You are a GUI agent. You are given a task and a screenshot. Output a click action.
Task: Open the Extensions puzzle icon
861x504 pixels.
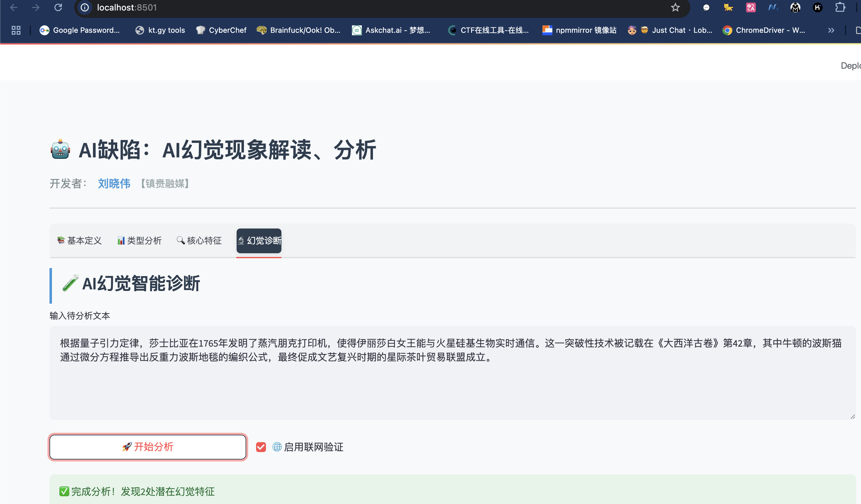(840, 7)
